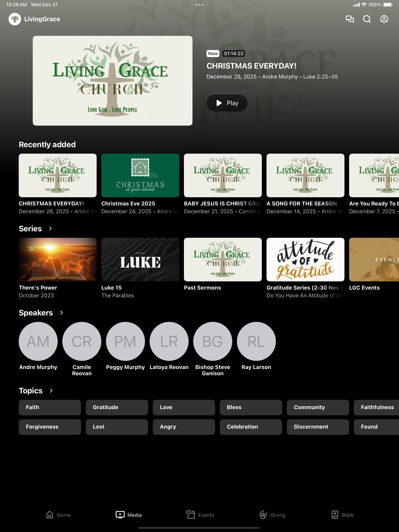Screen dimensions: 399x532
Task: Play the CHRISTMAS EVERYDAY! sermon
Action: tap(227, 103)
